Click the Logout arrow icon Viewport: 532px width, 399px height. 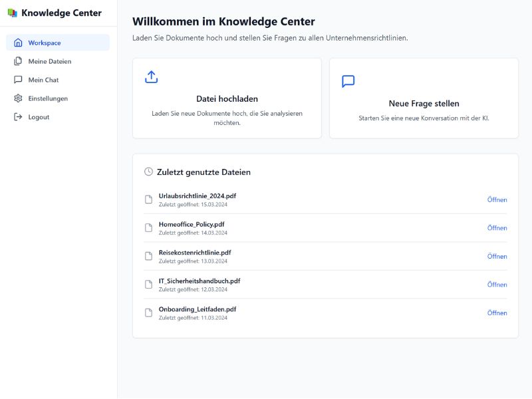pos(17,116)
